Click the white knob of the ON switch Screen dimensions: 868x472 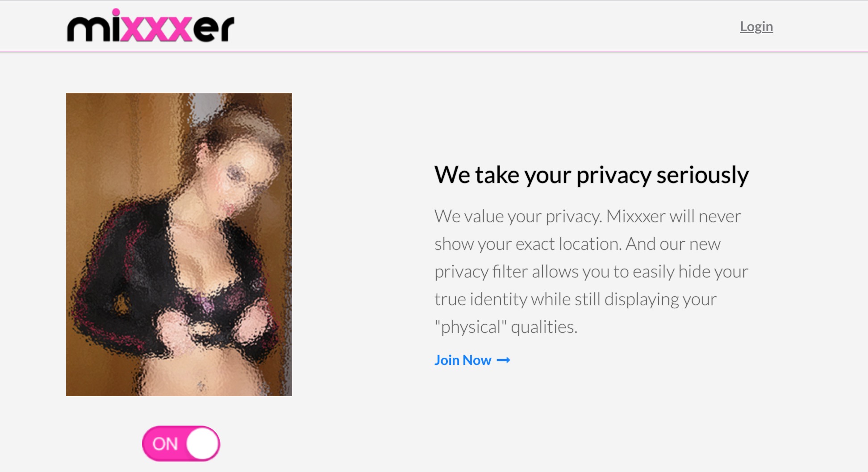click(x=202, y=443)
